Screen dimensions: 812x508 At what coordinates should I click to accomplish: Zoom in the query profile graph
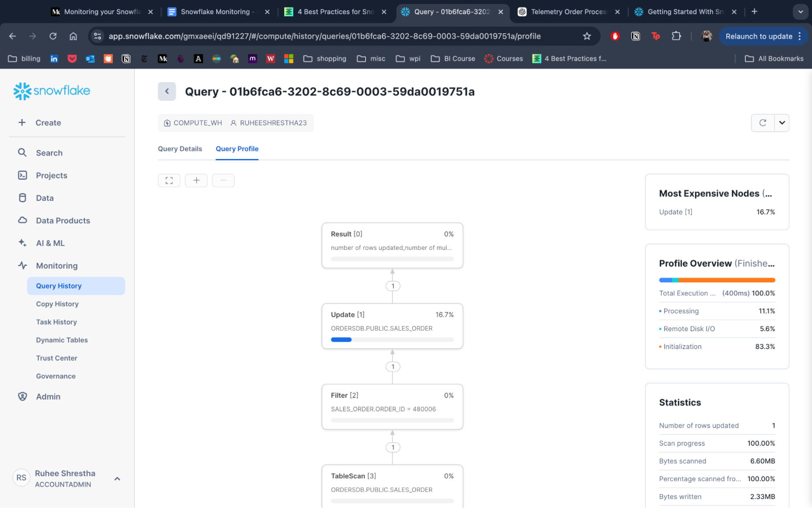tap(196, 180)
